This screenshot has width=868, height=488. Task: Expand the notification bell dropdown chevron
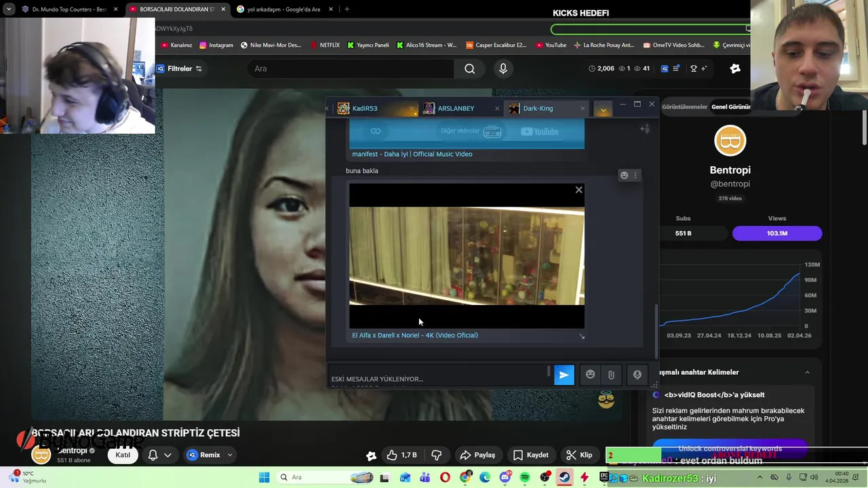click(x=167, y=455)
